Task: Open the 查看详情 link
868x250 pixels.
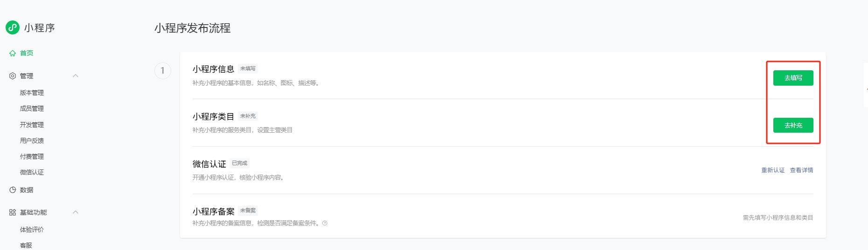Action: [801, 170]
